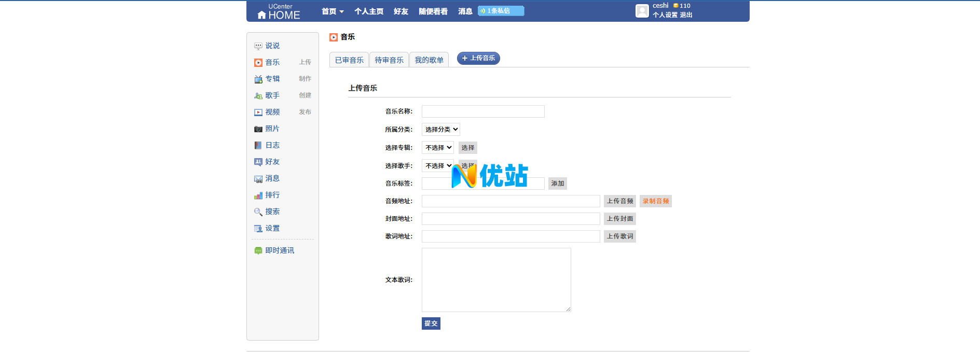Switch to the 待审音乐 tab
The image size is (980, 352).
pos(389,60)
